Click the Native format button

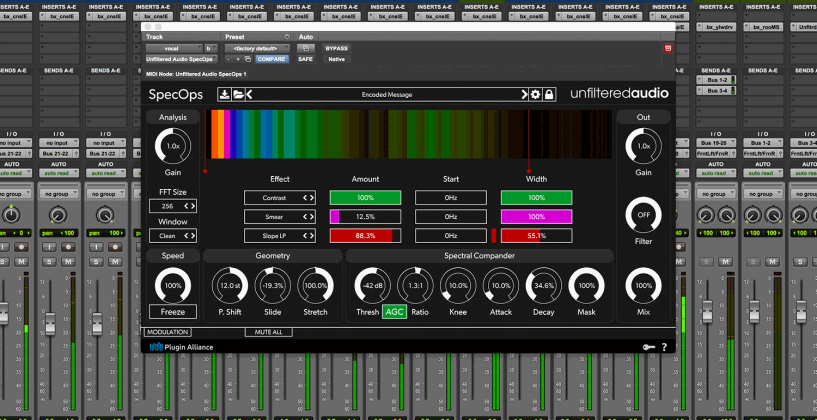[337, 59]
